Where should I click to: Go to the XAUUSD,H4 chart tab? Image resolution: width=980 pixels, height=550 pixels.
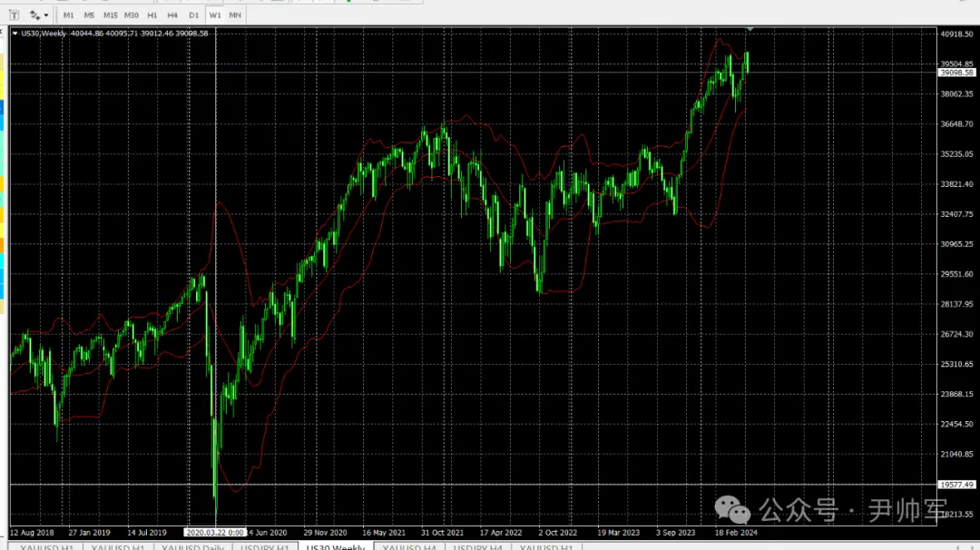[x=409, y=547]
